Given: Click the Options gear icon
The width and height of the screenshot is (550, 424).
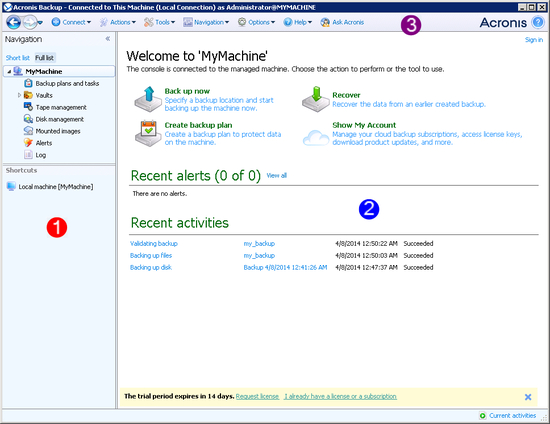Looking at the screenshot, I should (242, 22).
